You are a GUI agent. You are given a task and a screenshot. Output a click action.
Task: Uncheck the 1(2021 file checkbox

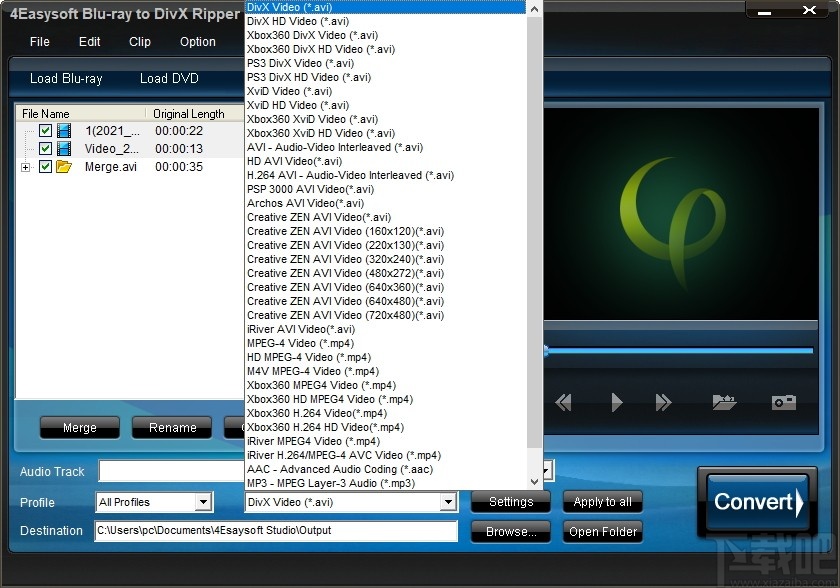click(45, 129)
